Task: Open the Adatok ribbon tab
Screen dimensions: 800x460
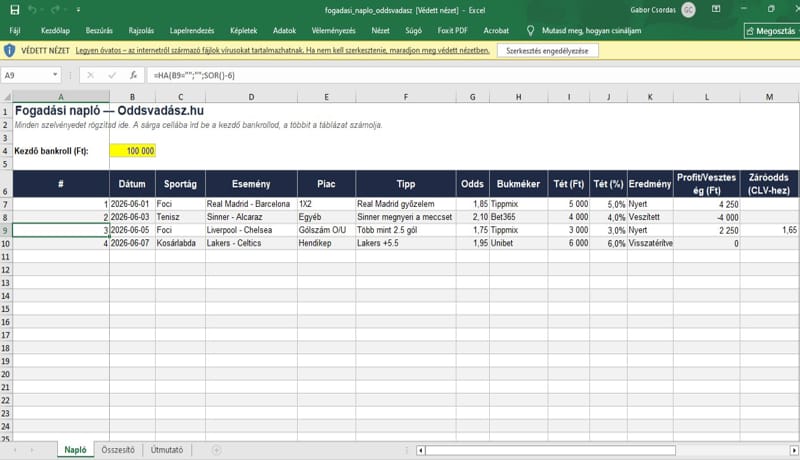Action: 284,31
